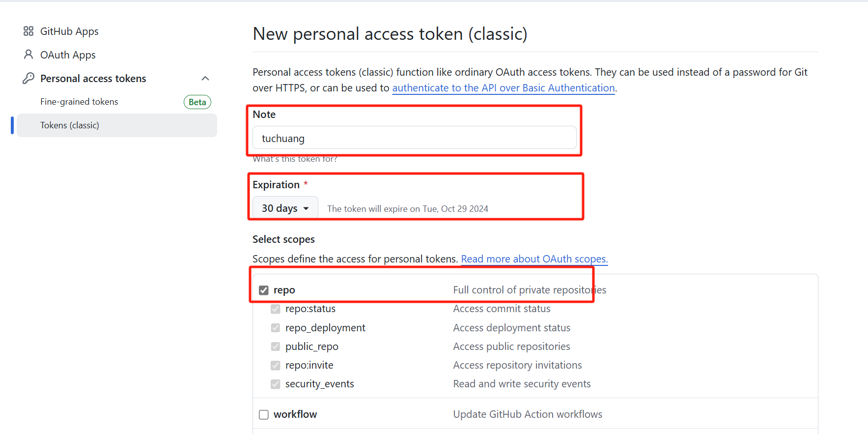Collapse the Personal access tokens section

(x=205, y=79)
